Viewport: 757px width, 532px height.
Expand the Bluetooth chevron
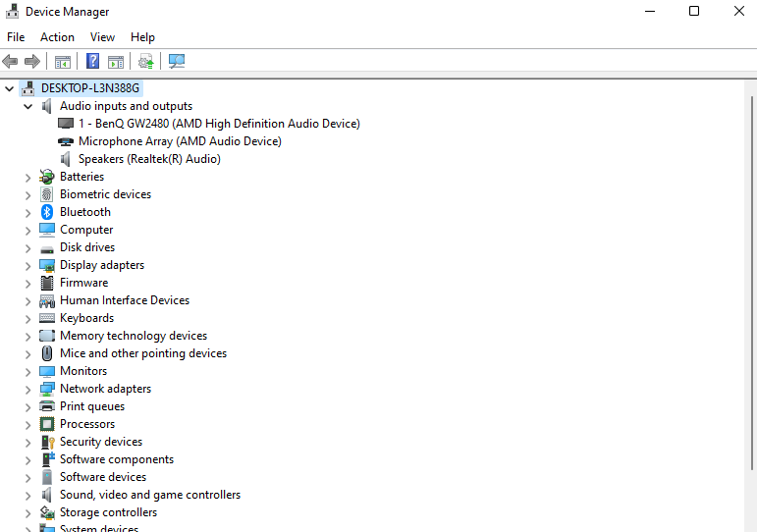point(28,213)
